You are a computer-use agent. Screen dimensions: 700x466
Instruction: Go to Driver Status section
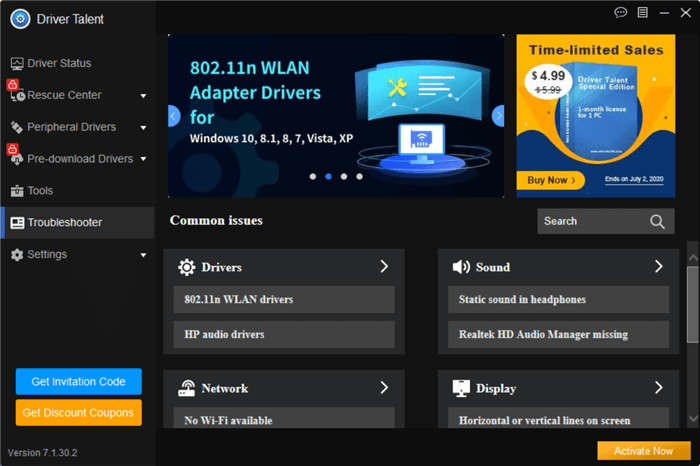click(x=78, y=63)
